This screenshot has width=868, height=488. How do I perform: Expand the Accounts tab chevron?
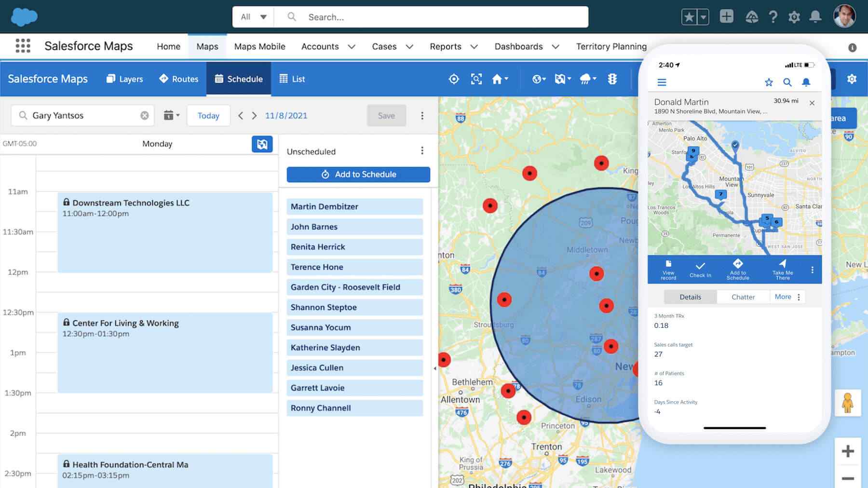352,47
